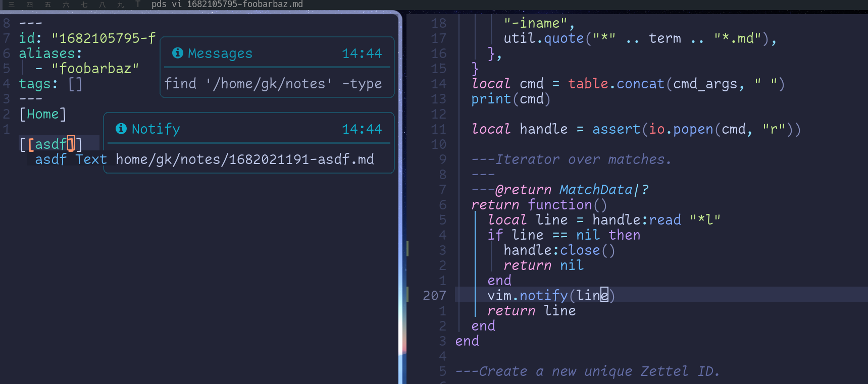The image size is (868, 384).
Task: Click the @return MatchData|? annotation
Action: tap(572, 190)
